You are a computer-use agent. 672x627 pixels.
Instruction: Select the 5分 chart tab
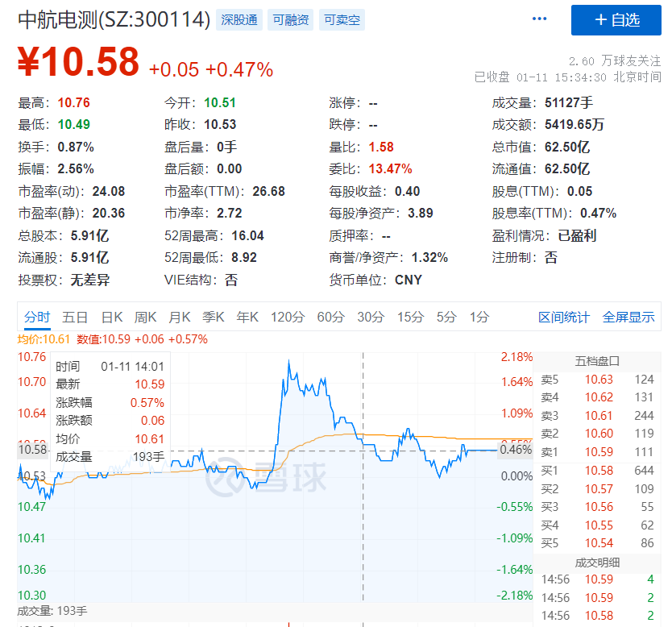pyautogui.click(x=446, y=318)
